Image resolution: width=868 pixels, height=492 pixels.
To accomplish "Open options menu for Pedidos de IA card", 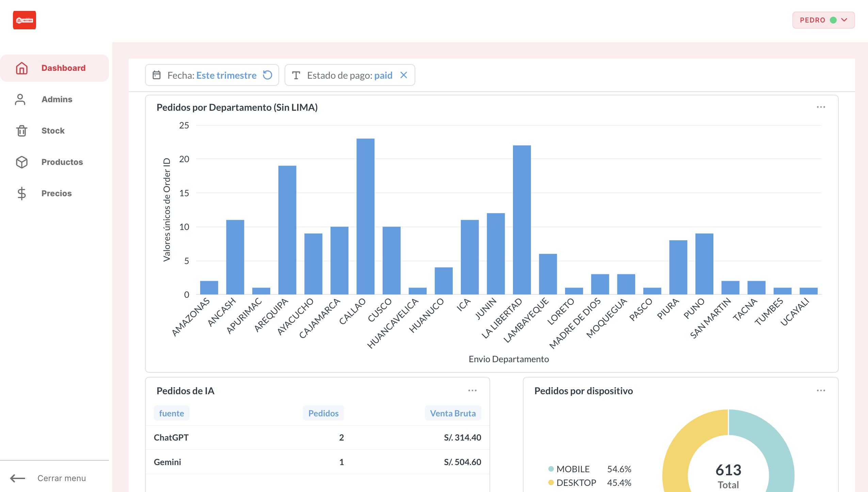I will (472, 390).
